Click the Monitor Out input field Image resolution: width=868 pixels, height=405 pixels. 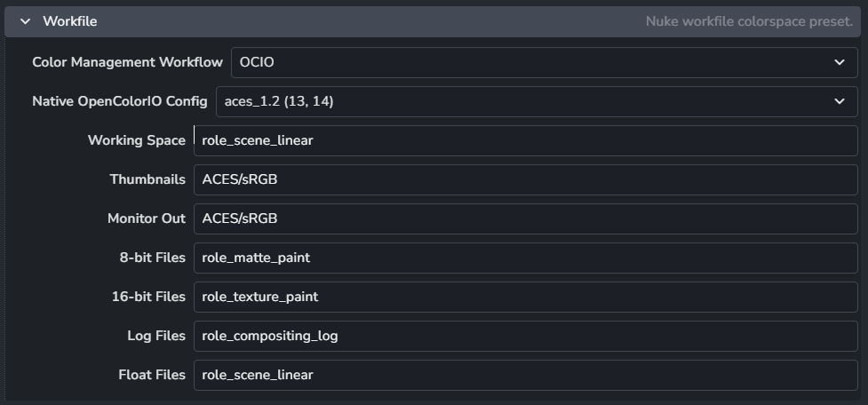click(525, 218)
